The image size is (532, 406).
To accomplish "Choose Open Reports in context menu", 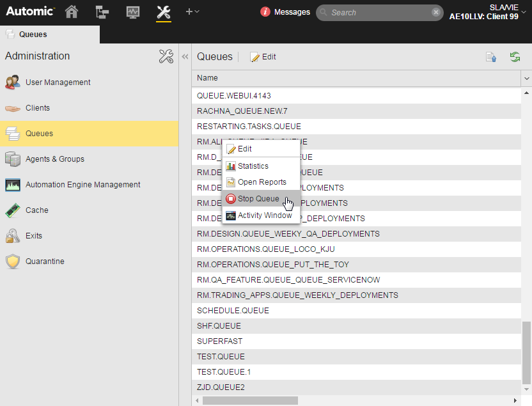I will point(262,182).
